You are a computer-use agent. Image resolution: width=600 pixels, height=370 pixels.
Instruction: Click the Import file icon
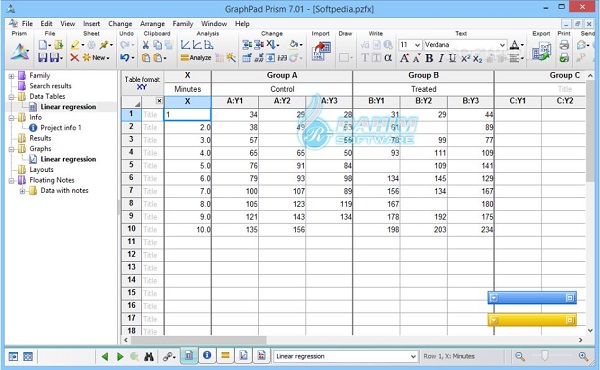coord(321,51)
